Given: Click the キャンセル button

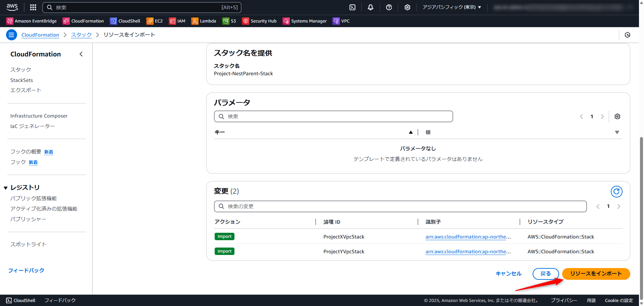Looking at the screenshot, I should pyautogui.click(x=508, y=273).
